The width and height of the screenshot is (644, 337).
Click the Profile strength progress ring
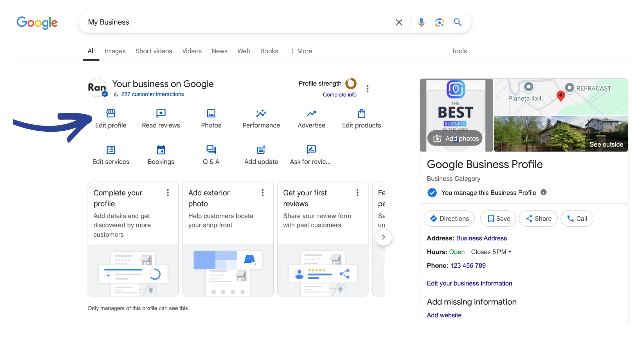pyautogui.click(x=351, y=83)
